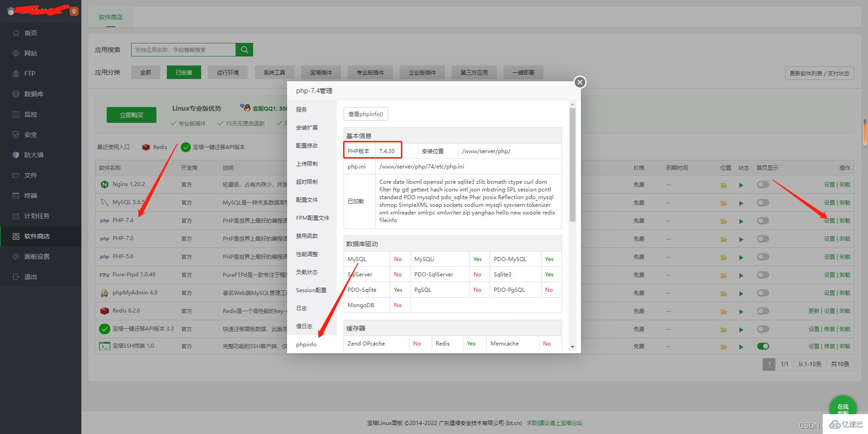Image resolution: width=868 pixels, height=434 pixels.
Task: Select 一键部署 category
Action: pos(524,72)
